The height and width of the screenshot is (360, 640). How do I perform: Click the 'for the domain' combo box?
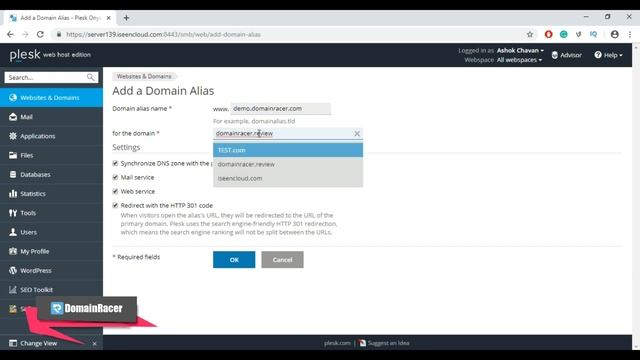click(288, 133)
